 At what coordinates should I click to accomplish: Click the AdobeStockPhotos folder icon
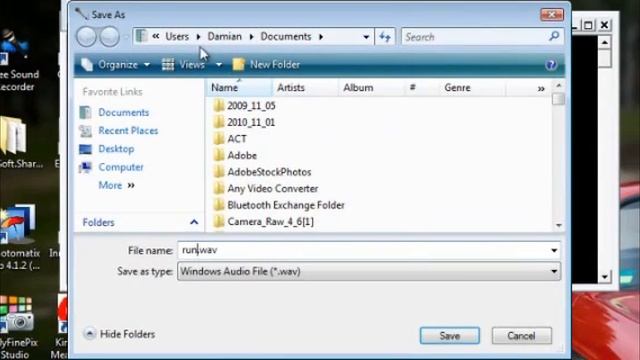[x=219, y=172]
